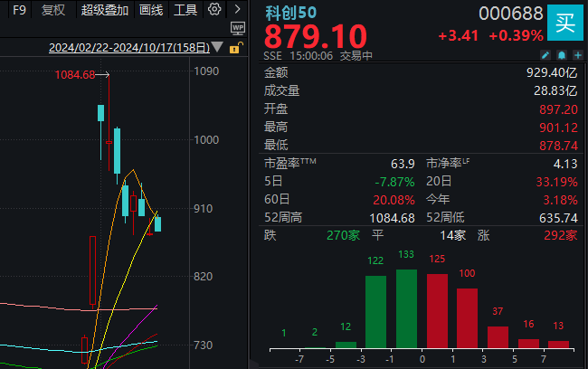The height and width of the screenshot is (369, 588).
Task: Toggle the date range lock icon
Action: [236, 48]
